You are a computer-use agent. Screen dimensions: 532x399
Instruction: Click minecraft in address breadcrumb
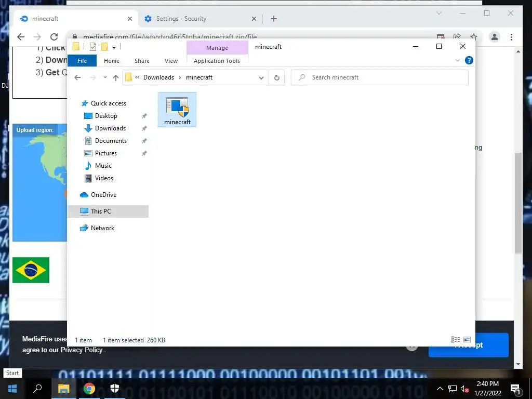point(199,77)
